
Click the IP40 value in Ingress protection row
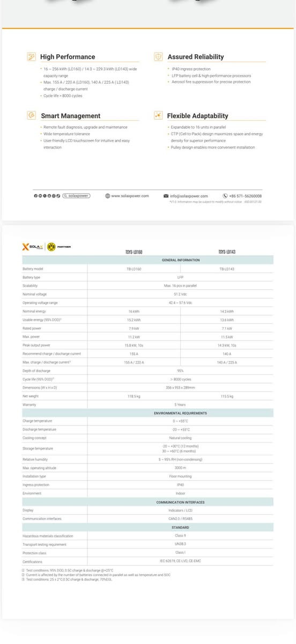pyautogui.click(x=180, y=484)
